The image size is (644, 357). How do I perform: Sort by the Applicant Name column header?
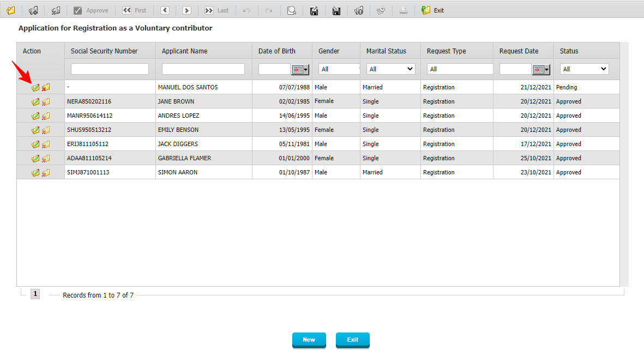[x=184, y=51]
